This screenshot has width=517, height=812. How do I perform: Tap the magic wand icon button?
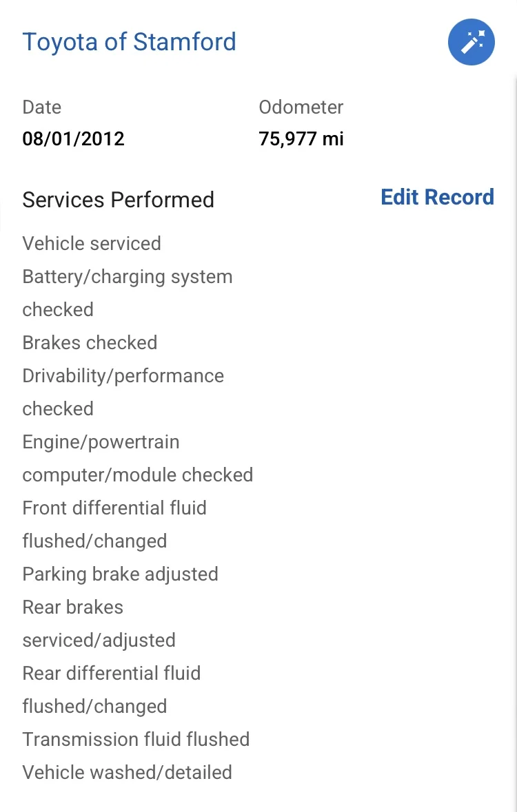tap(471, 42)
